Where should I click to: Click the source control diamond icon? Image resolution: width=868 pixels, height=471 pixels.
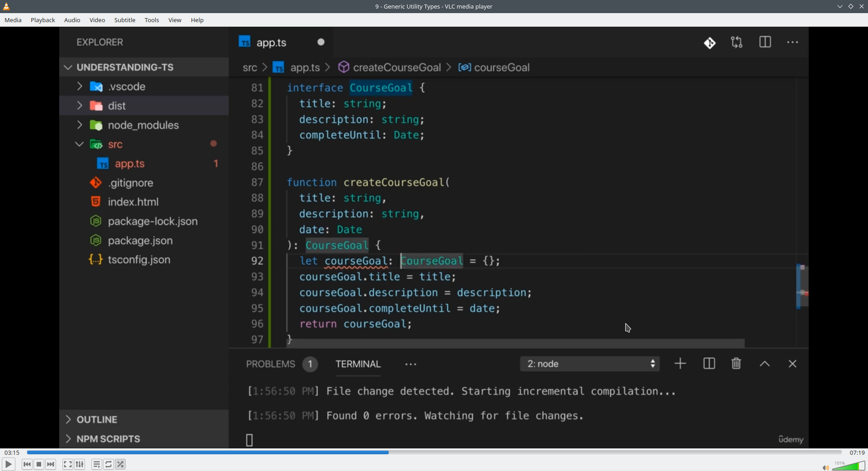[710, 43]
